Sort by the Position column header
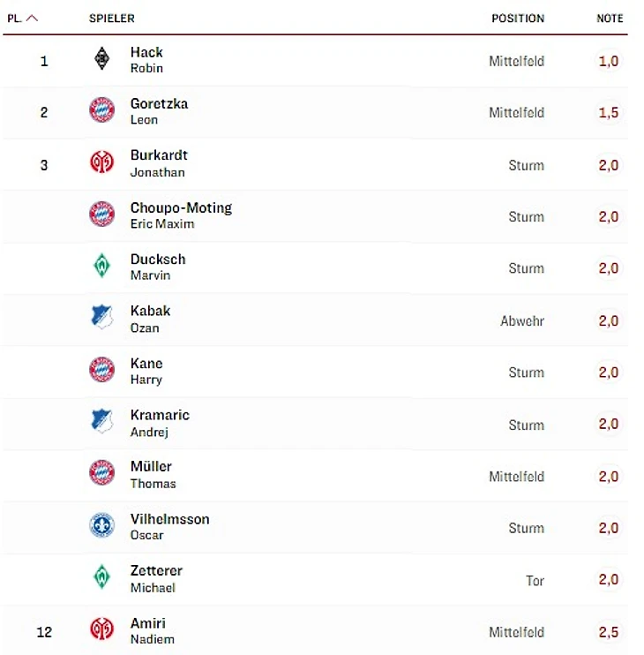 point(518,18)
